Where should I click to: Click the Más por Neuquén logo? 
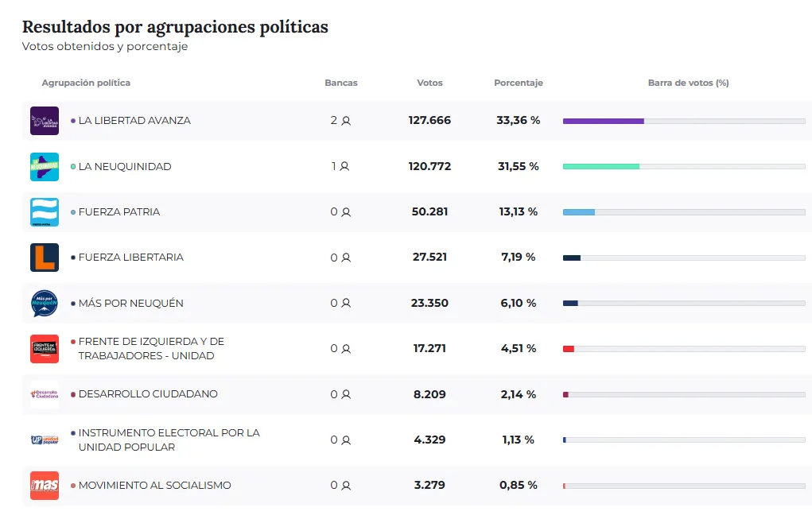(x=45, y=304)
